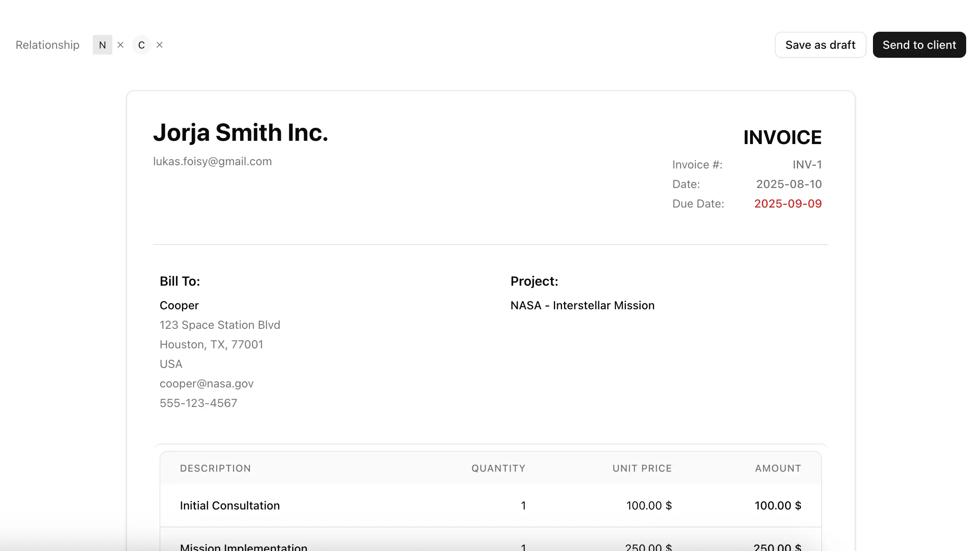The image size is (980, 551).
Task: Click the Mission Implementation line item
Action: pos(243,547)
